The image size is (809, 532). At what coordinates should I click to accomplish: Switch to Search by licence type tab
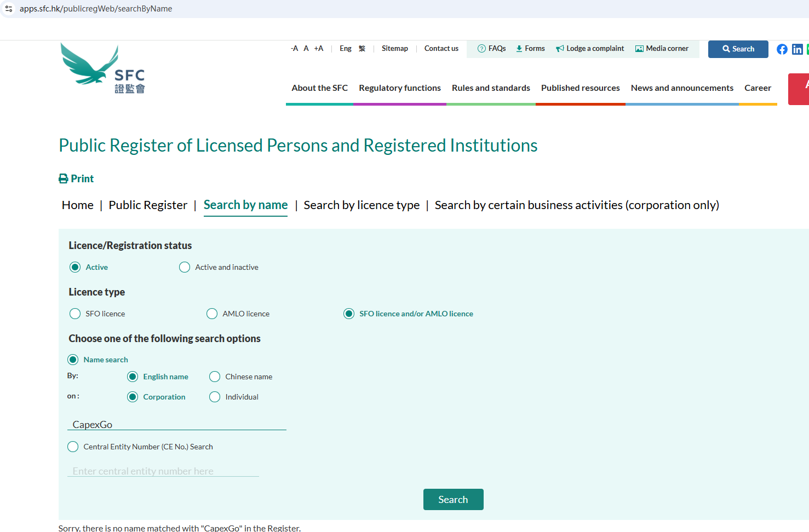click(362, 205)
